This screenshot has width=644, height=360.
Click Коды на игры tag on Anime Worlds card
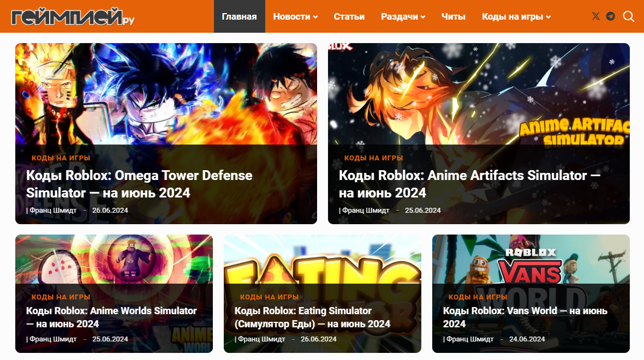pos(61,297)
